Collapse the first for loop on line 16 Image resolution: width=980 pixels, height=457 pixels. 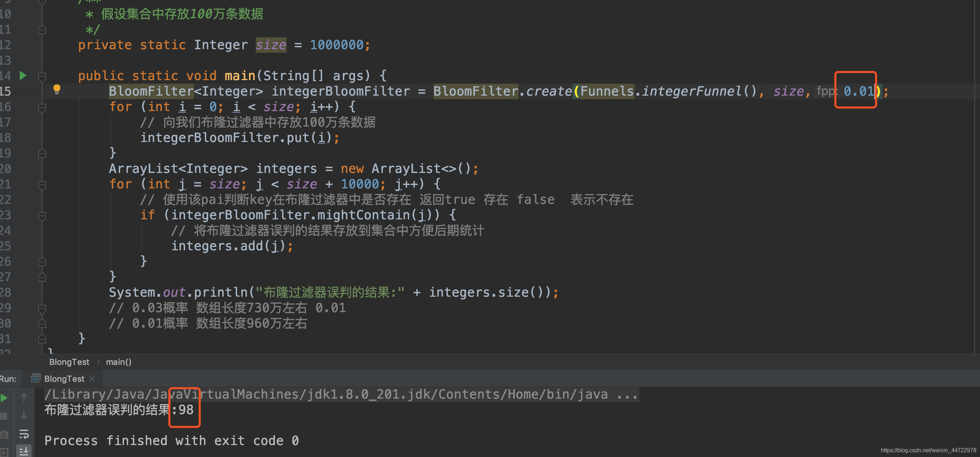(42, 108)
